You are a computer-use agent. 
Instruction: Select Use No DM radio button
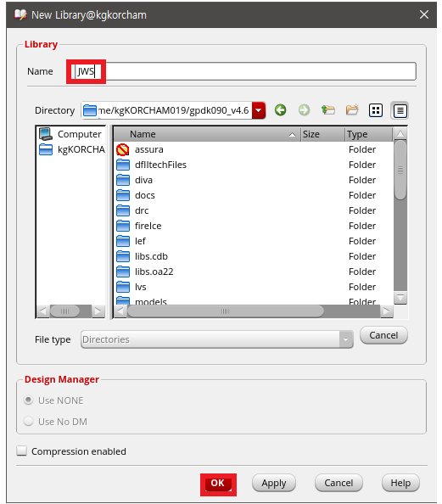coord(29,422)
